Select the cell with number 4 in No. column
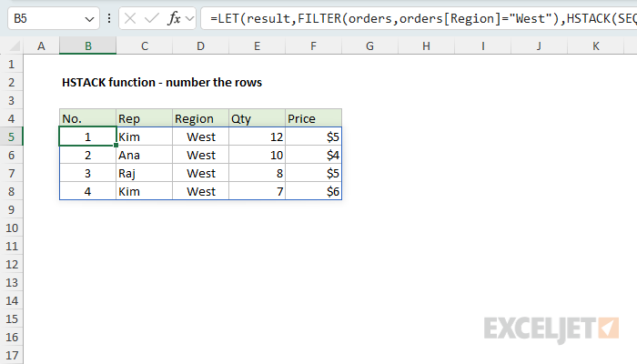This screenshot has height=364, width=637. [87, 191]
